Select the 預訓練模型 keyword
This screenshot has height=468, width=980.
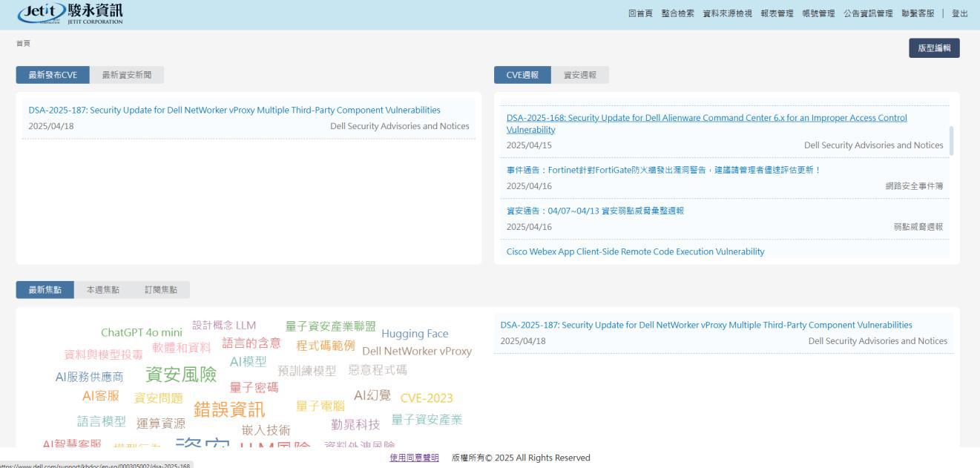307,370
